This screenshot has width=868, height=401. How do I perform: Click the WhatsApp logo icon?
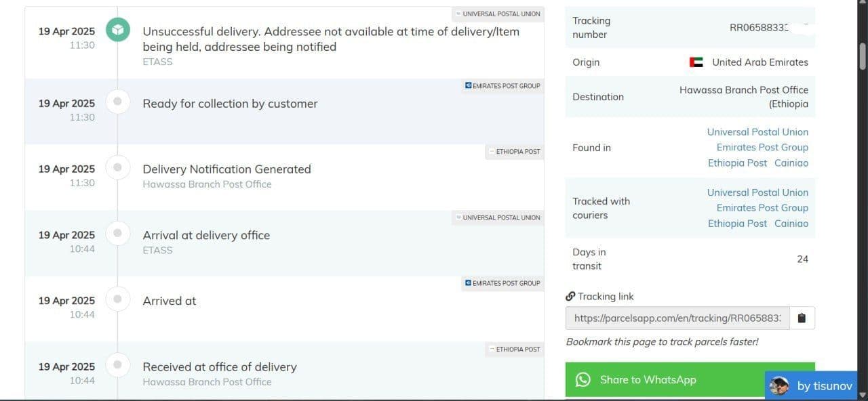[583, 380]
